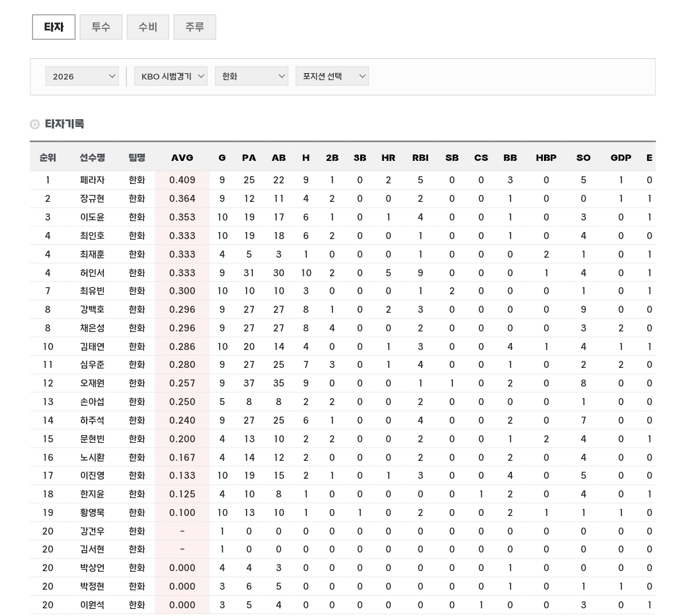Sort by HR column header

click(388, 158)
